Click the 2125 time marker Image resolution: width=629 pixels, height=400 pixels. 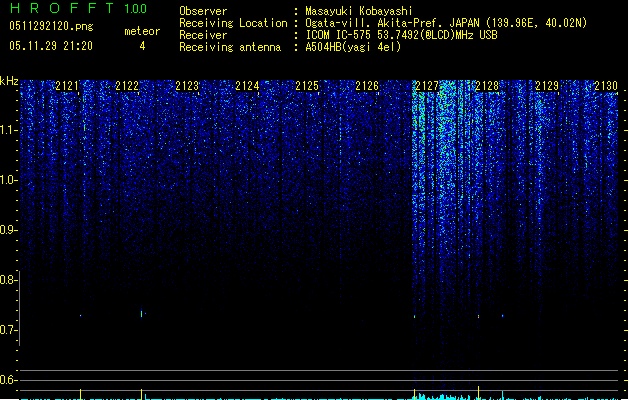pyautogui.click(x=307, y=86)
